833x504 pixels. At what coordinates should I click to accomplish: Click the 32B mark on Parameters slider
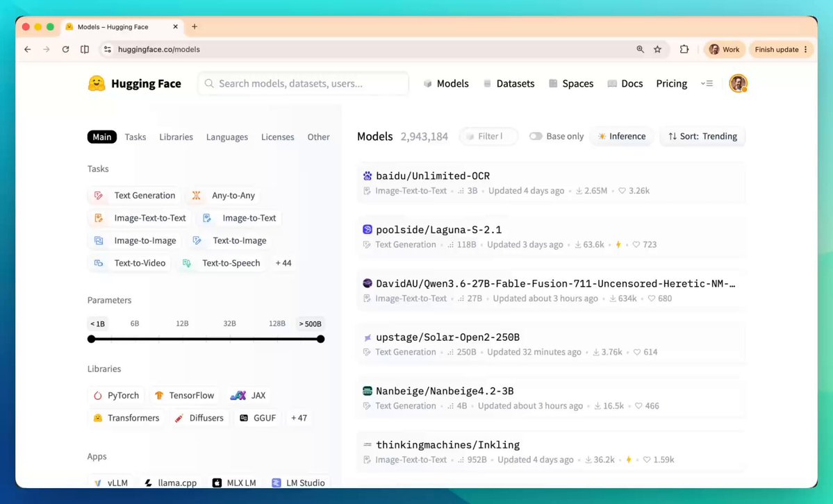(x=229, y=324)
